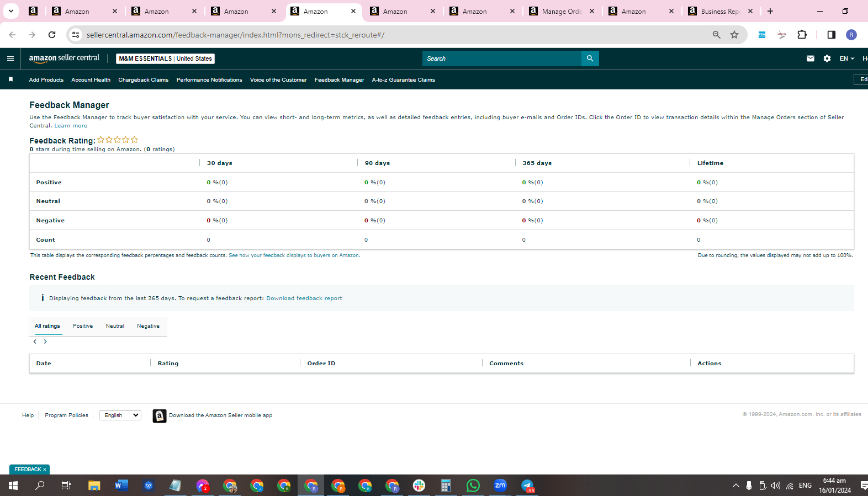Open Calculator from taskbar
Screen dimensions: 868x496
pos(446,486)
